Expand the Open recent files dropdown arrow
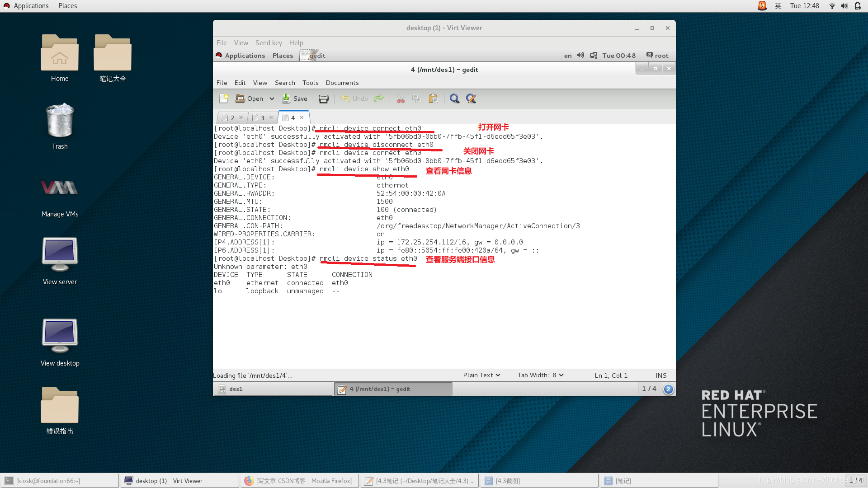 pyautogui.click(x=272, y=99)
